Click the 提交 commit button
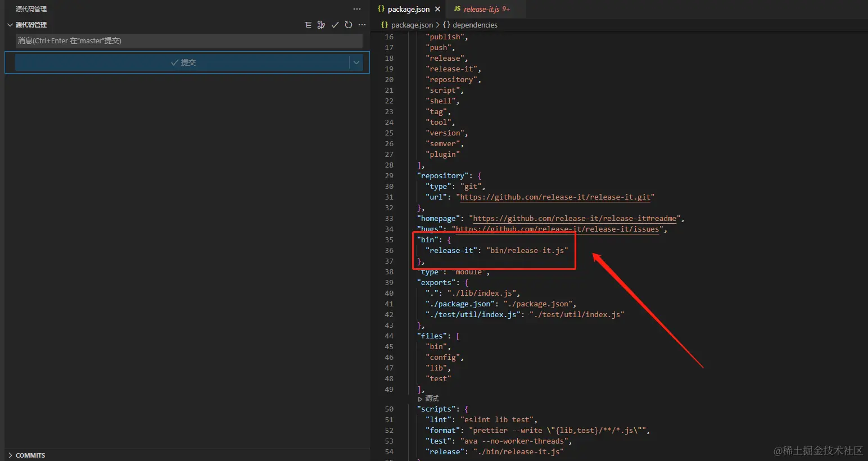Screen dimensions: 868x461 [x=183, y=62]
